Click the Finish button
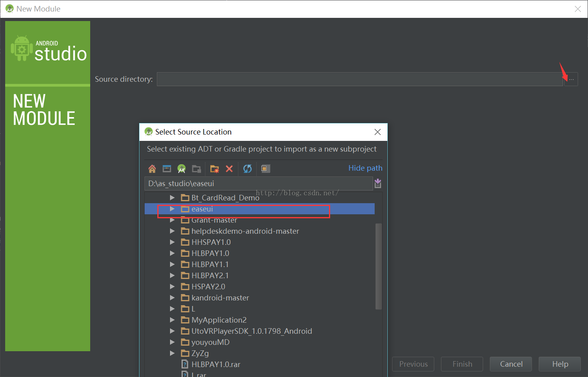The image size is (588, 377). pos(462,364)
